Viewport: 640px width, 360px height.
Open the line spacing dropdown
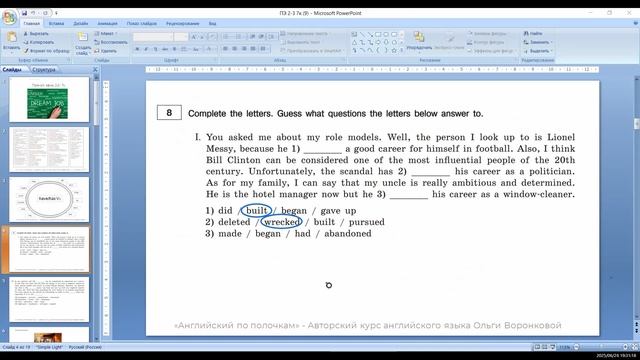(272, 37)
